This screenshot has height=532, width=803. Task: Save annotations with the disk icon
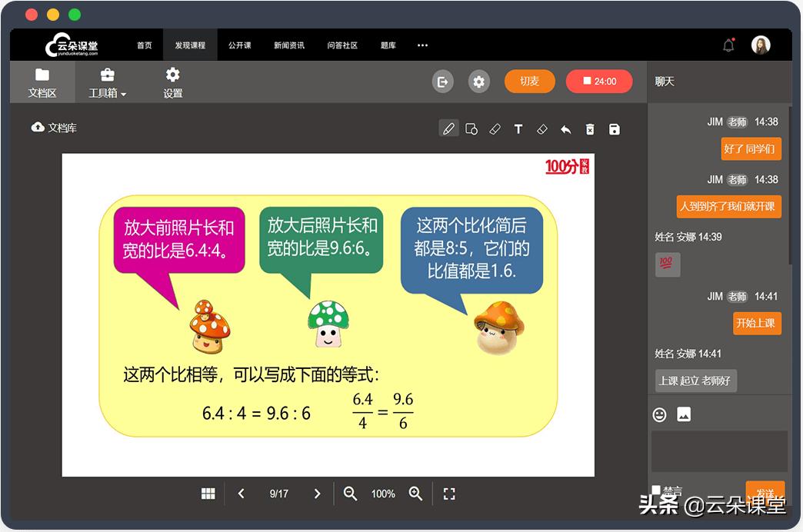tap(614, 129)
